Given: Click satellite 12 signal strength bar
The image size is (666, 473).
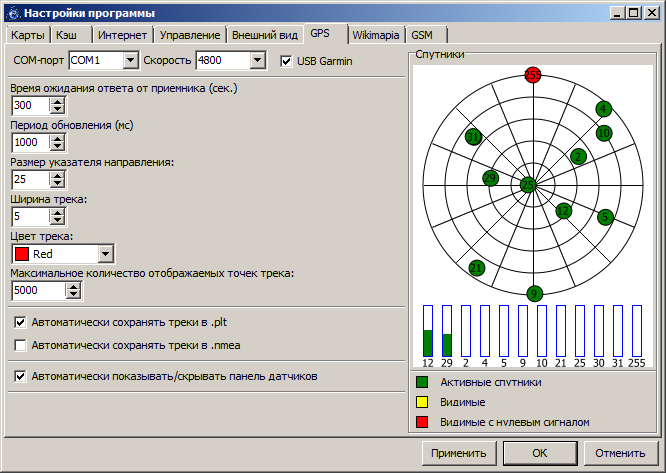Looking at the screenshot, I should [x=428, y=331].
